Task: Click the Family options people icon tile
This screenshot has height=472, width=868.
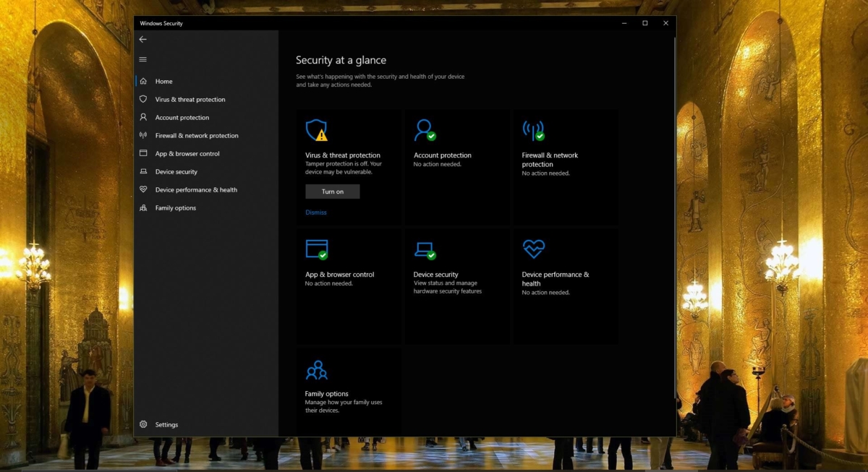Action: pos(317,369)
